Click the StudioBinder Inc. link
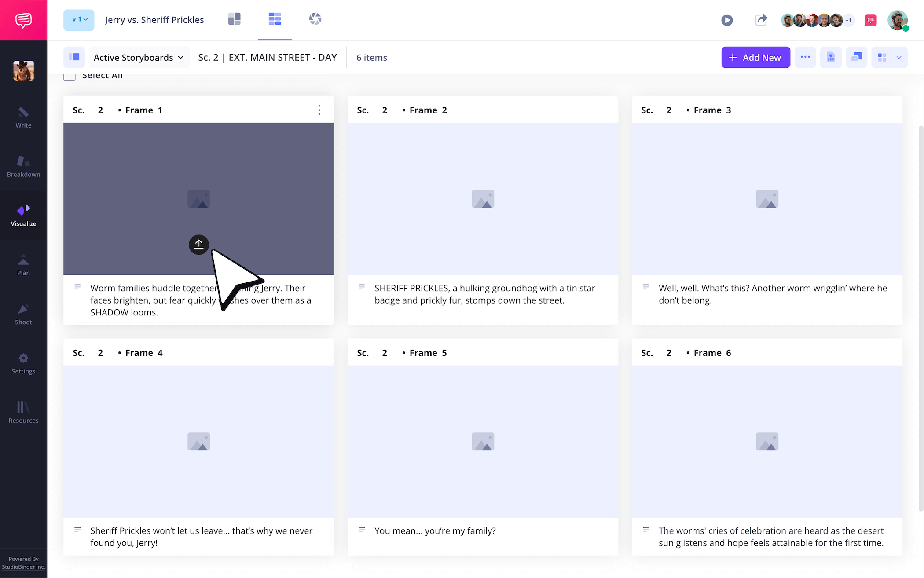The width and height of the screenshot is (924, 578). [x=23, y=567]
